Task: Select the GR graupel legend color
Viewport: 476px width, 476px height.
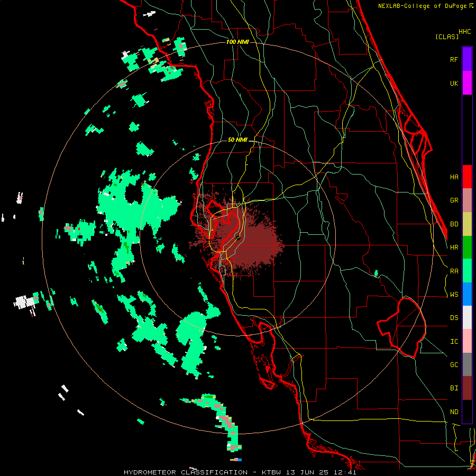Action: 467,200
